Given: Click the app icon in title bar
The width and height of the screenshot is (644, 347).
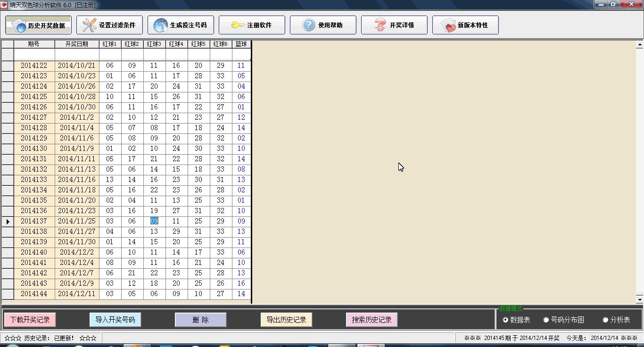Looking at the screenshot, I should [4, 5].
